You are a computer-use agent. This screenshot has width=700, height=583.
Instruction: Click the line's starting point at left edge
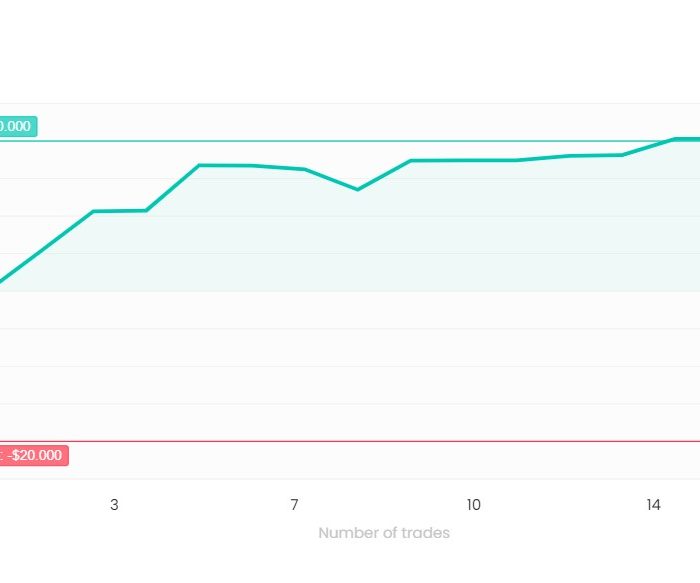coord(1,282)
